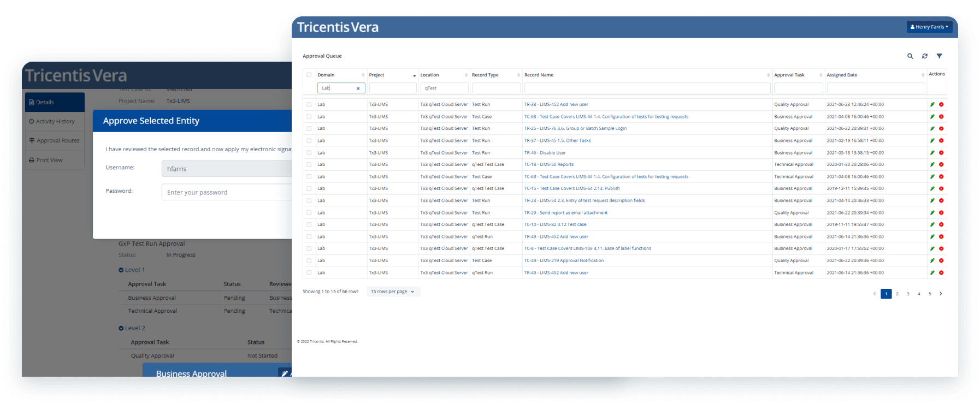
Task: Click the Username field showing hfarris
Action: coord(227,169)
